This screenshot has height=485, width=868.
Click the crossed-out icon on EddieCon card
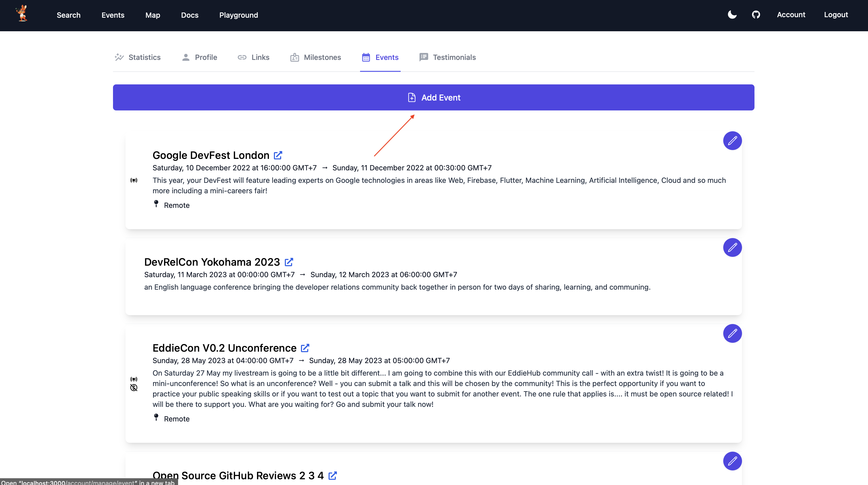[134, 388]
